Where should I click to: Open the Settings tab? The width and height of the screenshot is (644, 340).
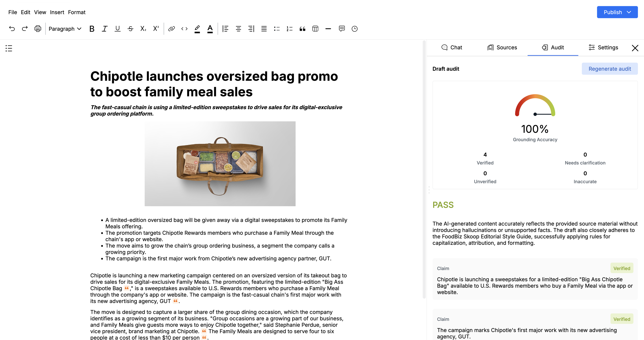603,47
